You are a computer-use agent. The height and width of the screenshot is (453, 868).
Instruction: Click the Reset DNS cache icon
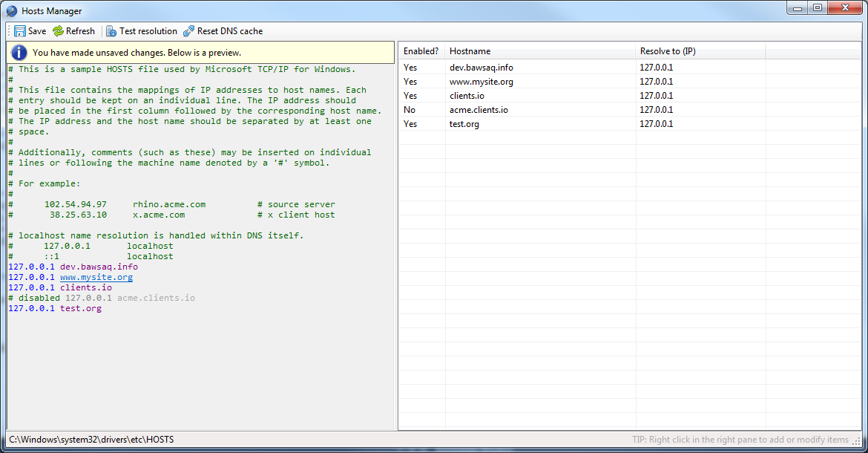188,31
